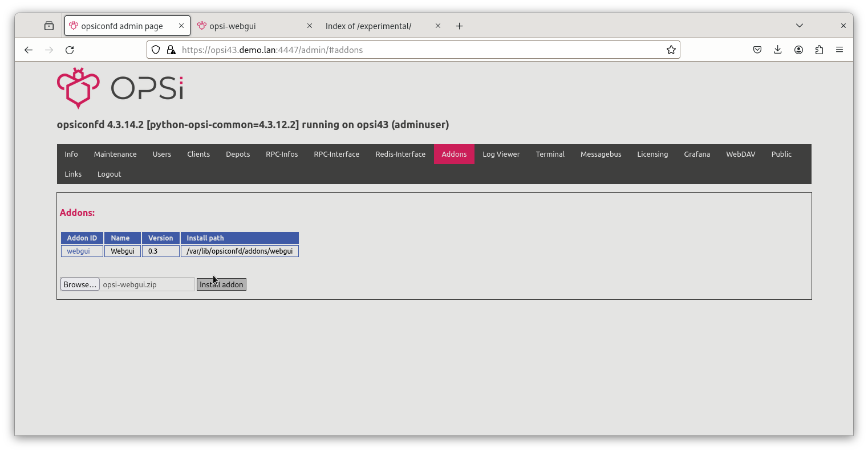The image size is (868, 452).
Task: Open RPC-Infos in the navigation bar
Action: (282, 154)
